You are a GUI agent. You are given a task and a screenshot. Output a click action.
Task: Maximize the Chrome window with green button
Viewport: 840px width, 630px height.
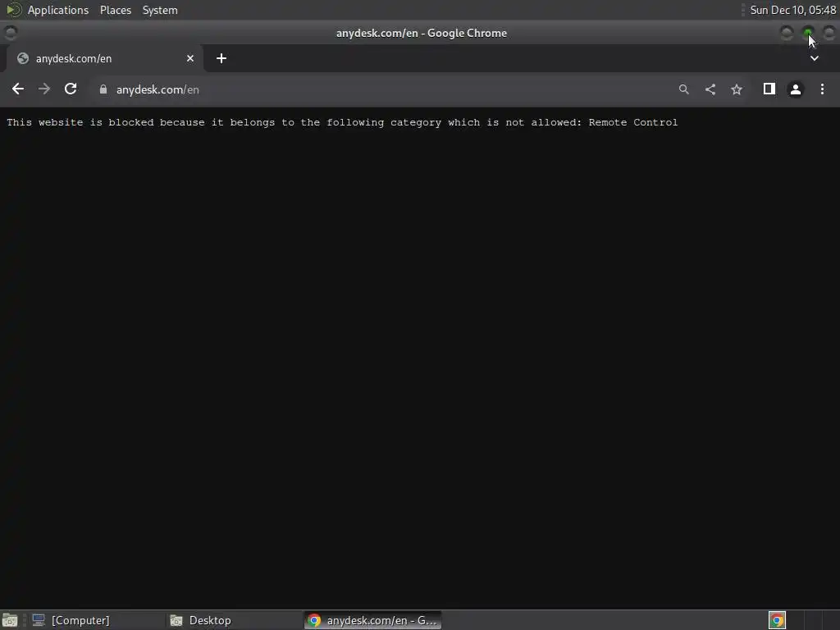pyautogui.click(x=808, y=33)
